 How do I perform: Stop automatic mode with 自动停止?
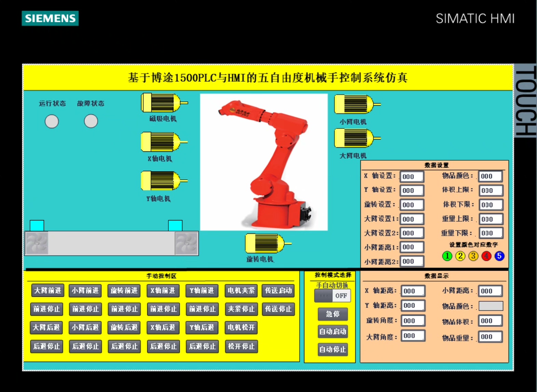pyautogui.click(x=333, y=350)
